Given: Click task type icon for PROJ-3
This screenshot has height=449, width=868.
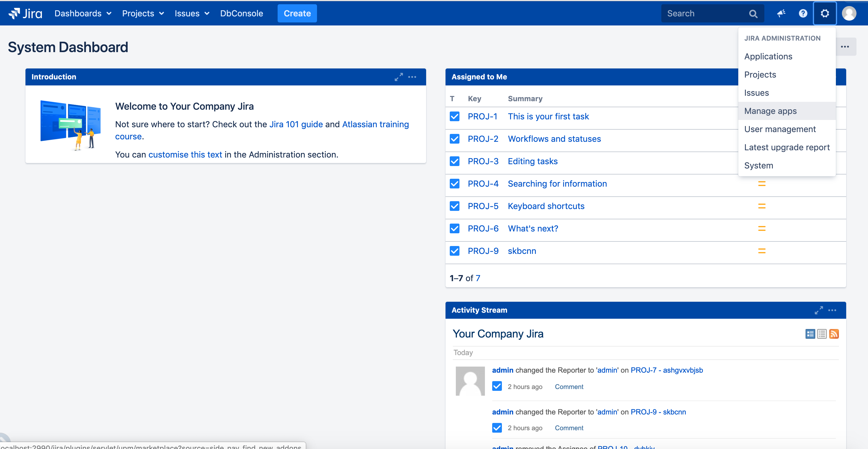Looking at the screenshot, I should 454,161.
